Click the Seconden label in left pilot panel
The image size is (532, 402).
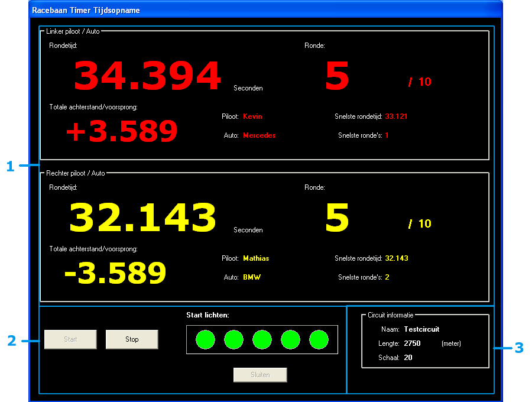[x=248, y=88]
